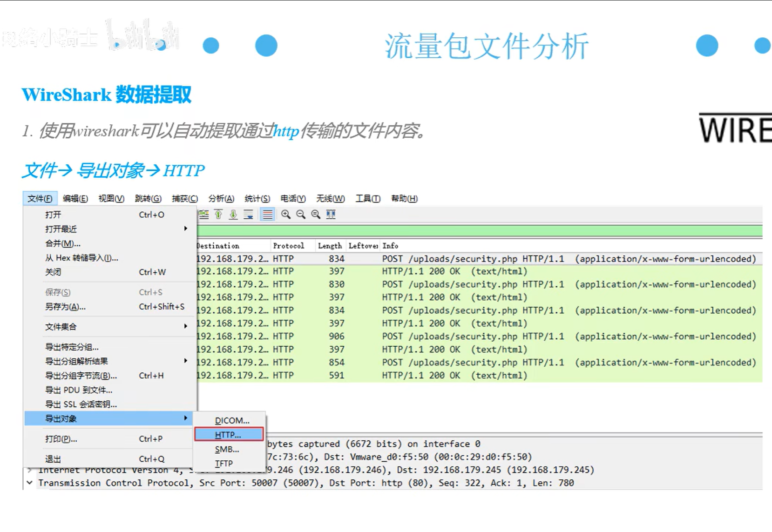
Task: Open the 统计(S) menu
Action: pyautogui.click(x=257, y=199)
